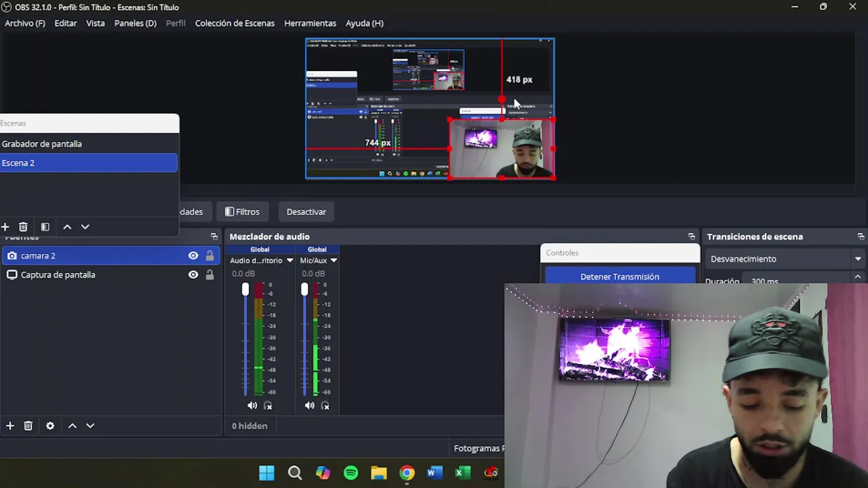Open Spotify from the taskbar
The image size is (868, 488).
tap(351, 472)
